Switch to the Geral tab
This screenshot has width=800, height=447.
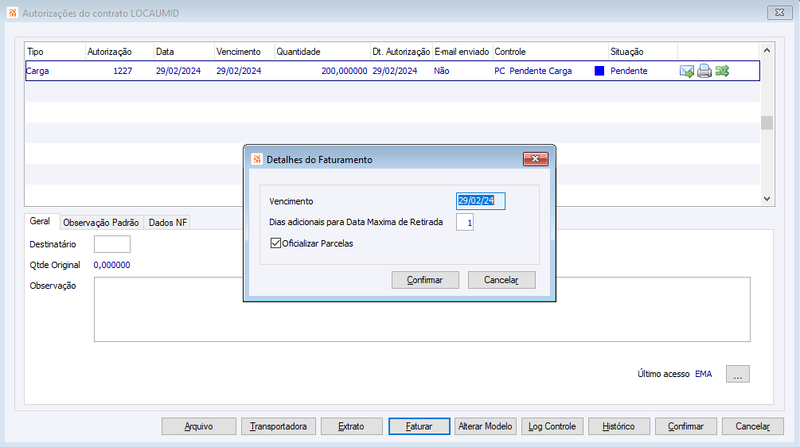(40, 221)
